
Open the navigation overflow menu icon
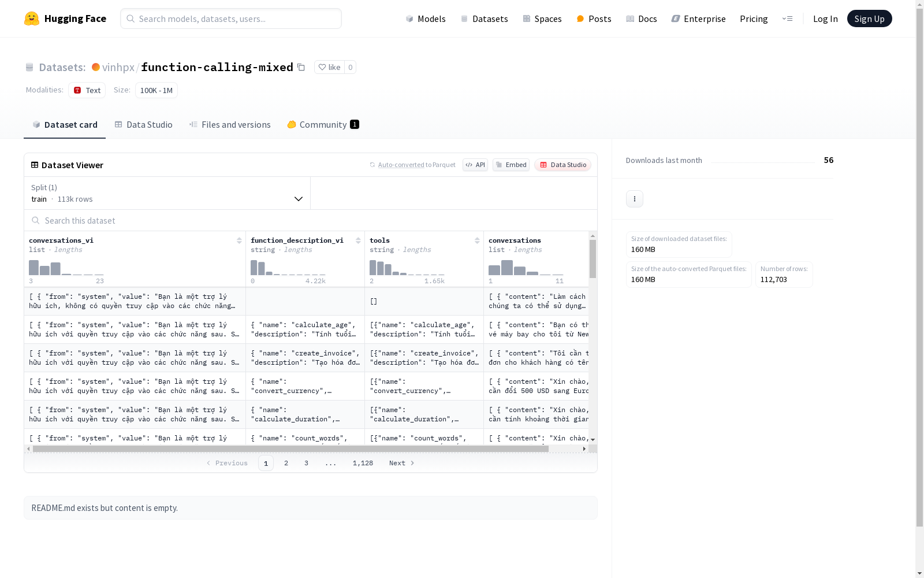(x=787, y=18)
